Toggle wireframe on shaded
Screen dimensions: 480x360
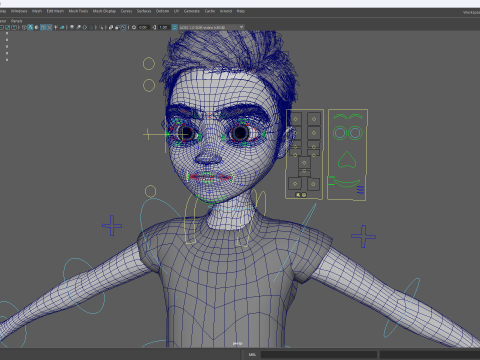click(43, 27)
